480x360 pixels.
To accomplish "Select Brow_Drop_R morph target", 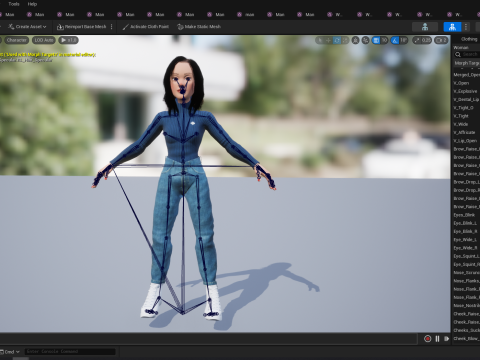I will [466, 190].
